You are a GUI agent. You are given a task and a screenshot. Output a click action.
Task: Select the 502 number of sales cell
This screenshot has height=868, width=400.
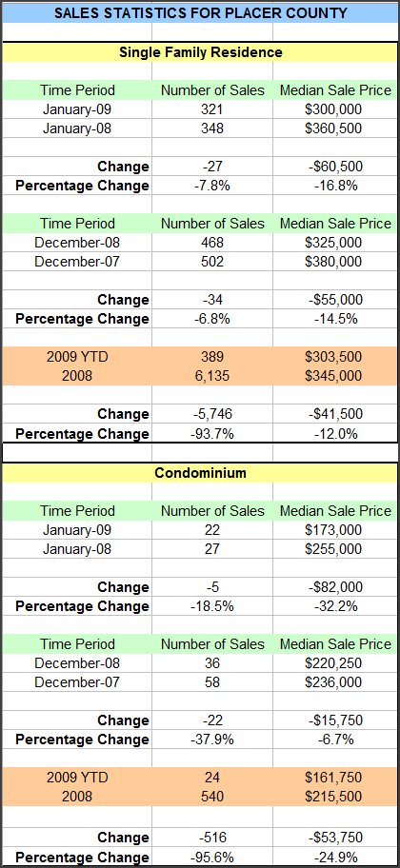[212, 262]
